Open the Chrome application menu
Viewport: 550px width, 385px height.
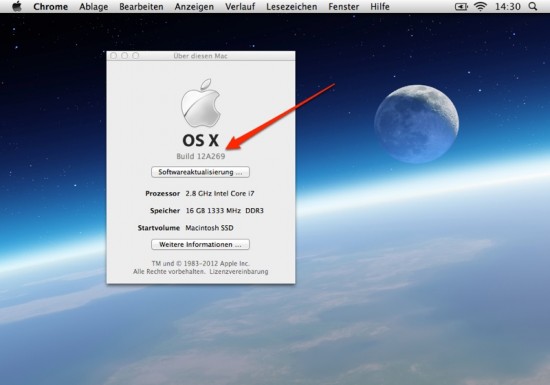click(x=51, y=7)
